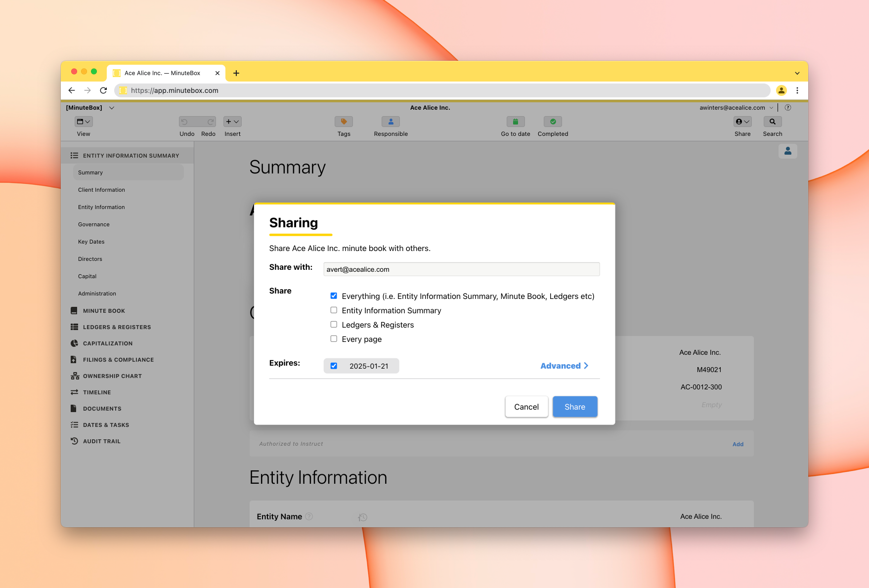Open the Share toolbar dropdown
This screenshot has width=869, height=588.
pos(742,122)
